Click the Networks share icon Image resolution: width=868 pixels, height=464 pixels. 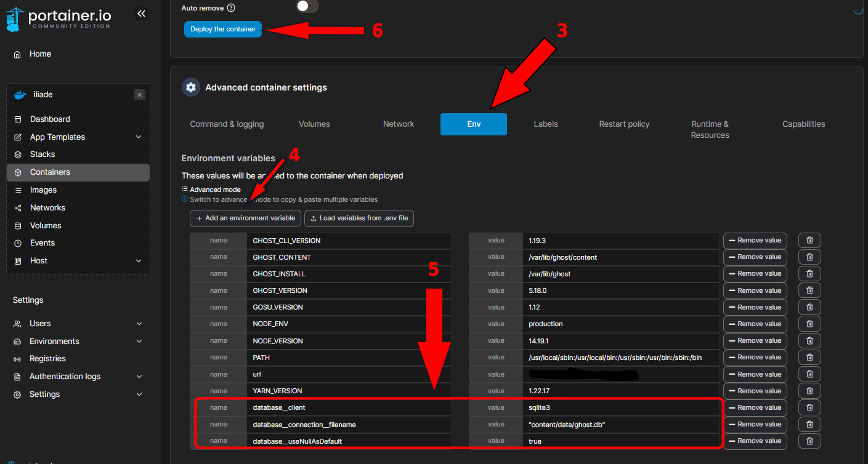18,208
